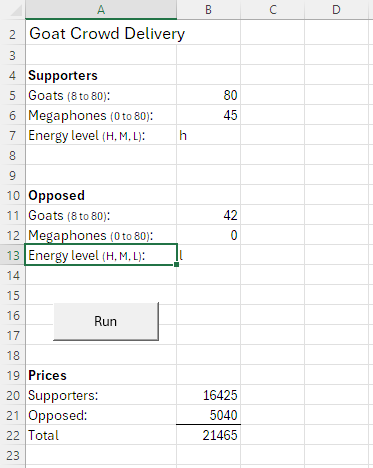Viewport: 373px width, 468px height.
Task: Select the Supporters price 16425 cell
Action: tap(208, 395)
